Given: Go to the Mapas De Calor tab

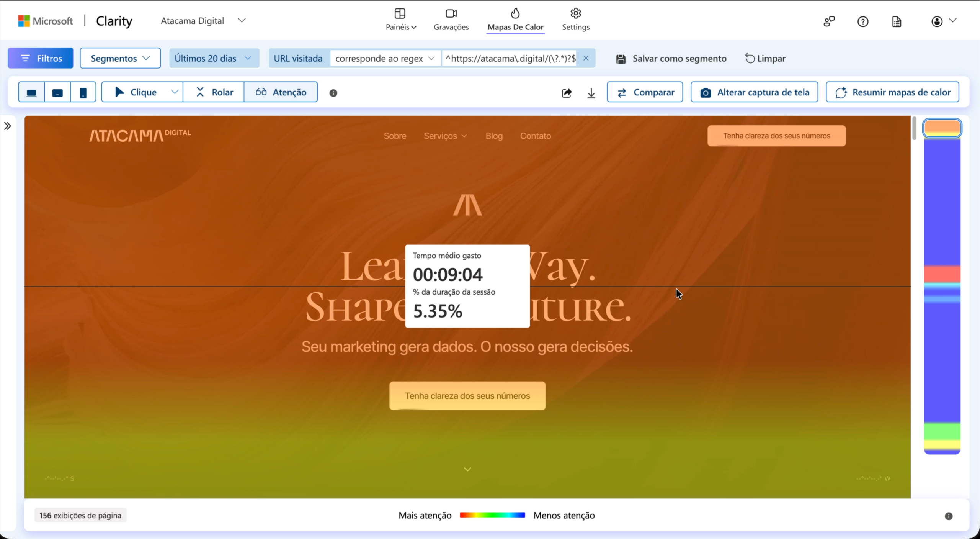Looking at the screenshot, I should [516, 20].
